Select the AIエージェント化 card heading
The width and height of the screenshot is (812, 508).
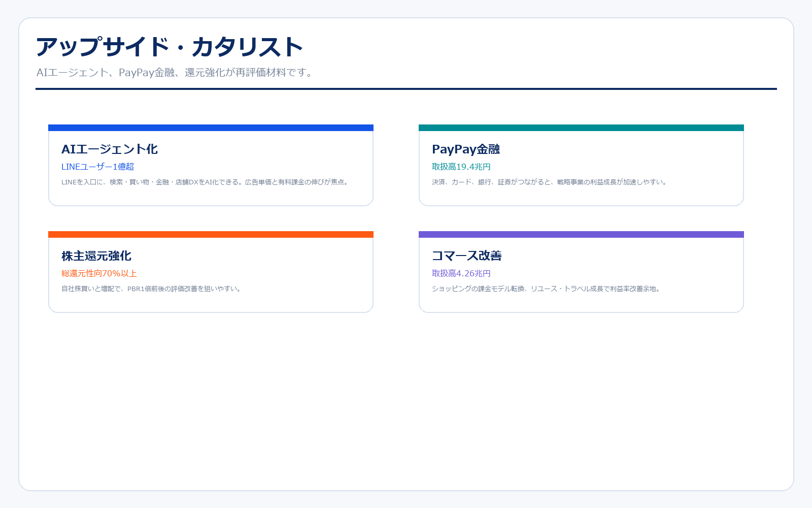(x=110, y=149)
